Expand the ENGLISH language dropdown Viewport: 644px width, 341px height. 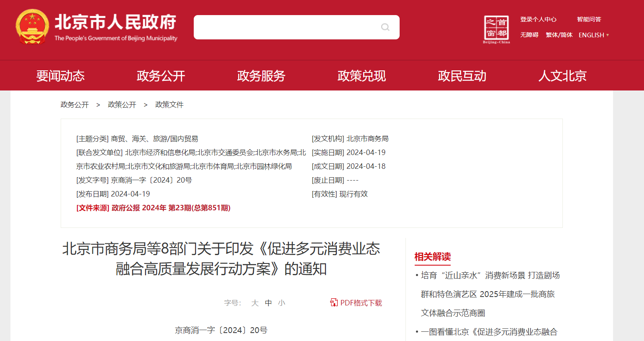coord(593,35)
